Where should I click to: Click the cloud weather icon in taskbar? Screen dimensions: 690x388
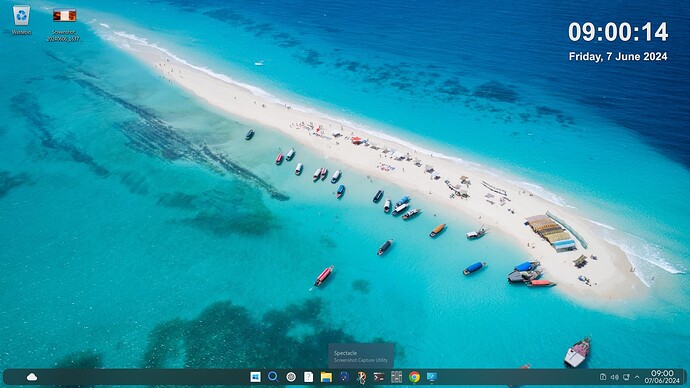32,377
